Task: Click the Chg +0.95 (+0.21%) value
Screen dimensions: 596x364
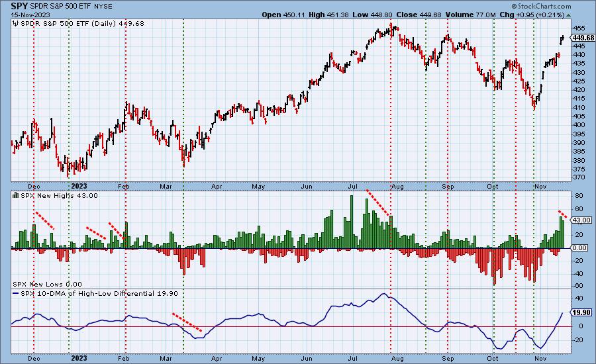Action: pyautogui.click(x=532, y=15)
